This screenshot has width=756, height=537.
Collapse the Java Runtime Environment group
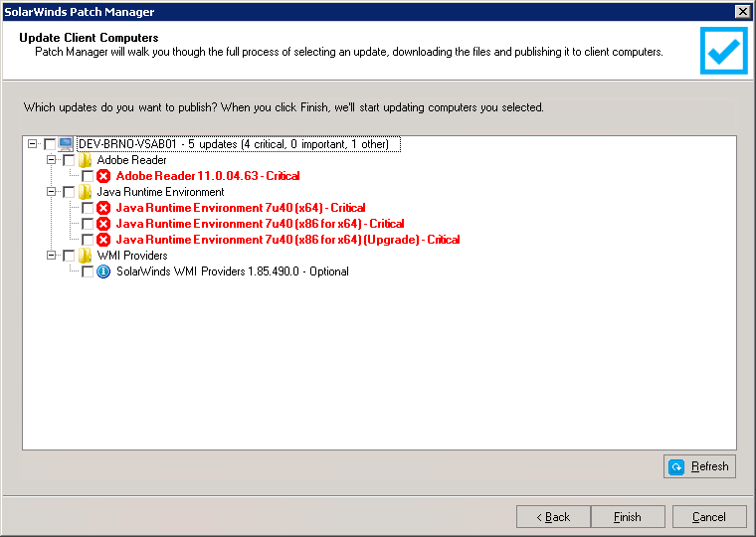(x=51, y=191)
